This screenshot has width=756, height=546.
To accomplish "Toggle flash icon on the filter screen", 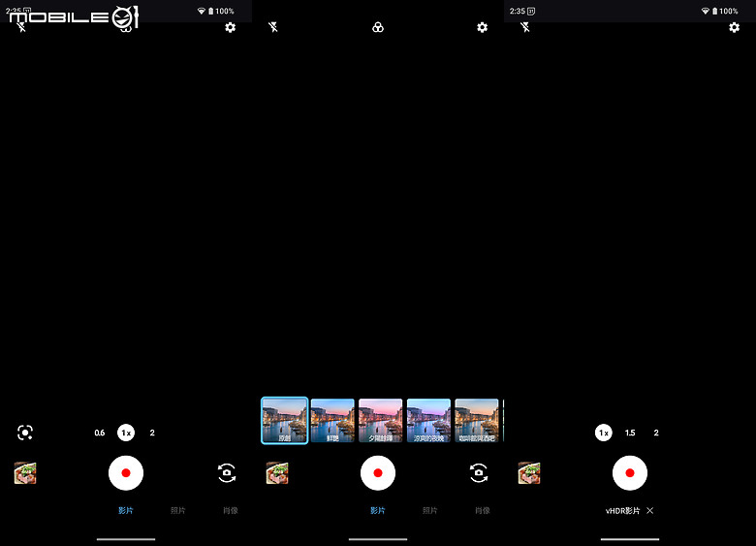I will (273, 27).
